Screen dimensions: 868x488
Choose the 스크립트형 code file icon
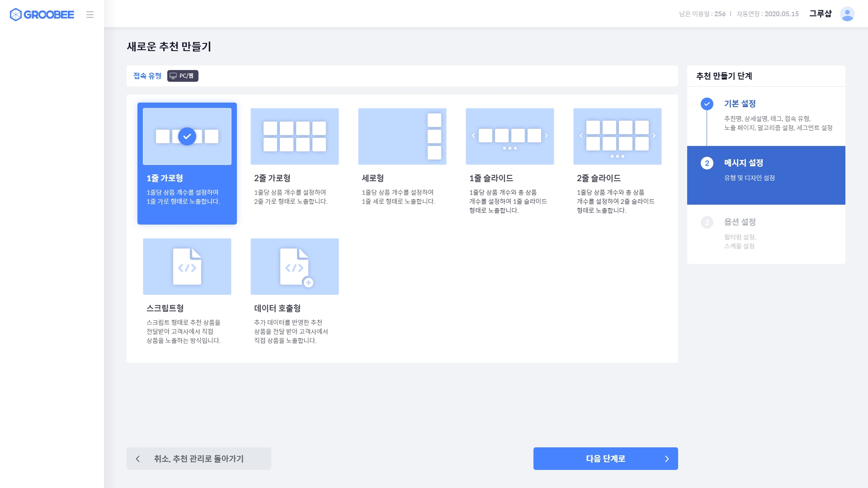tap(187, 267)
